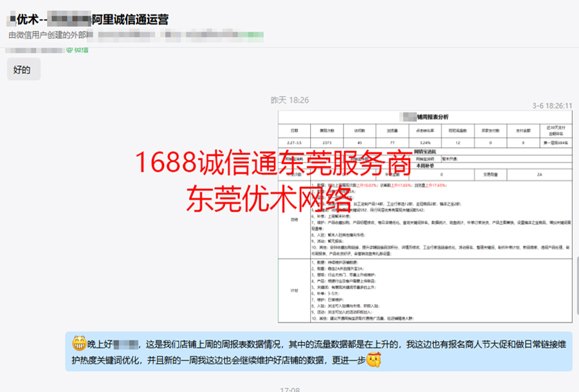Click the grinning emoji starting the blue message
The height and width of the screenshot is (392, 579).
click(x=79, y=344)
